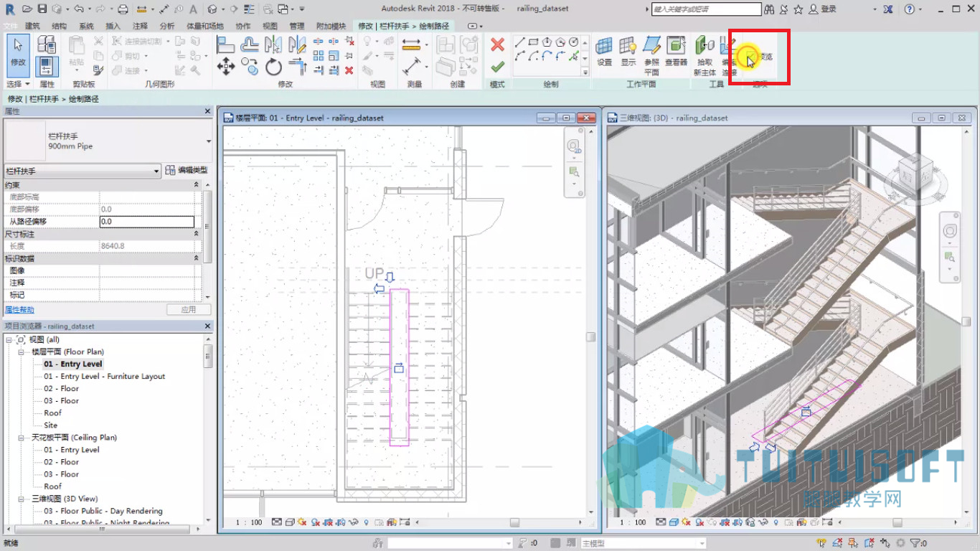Select the Move tool in the 修改 panel
The height and width of the screenshot is (551, 980).
(x=226, y=67)
